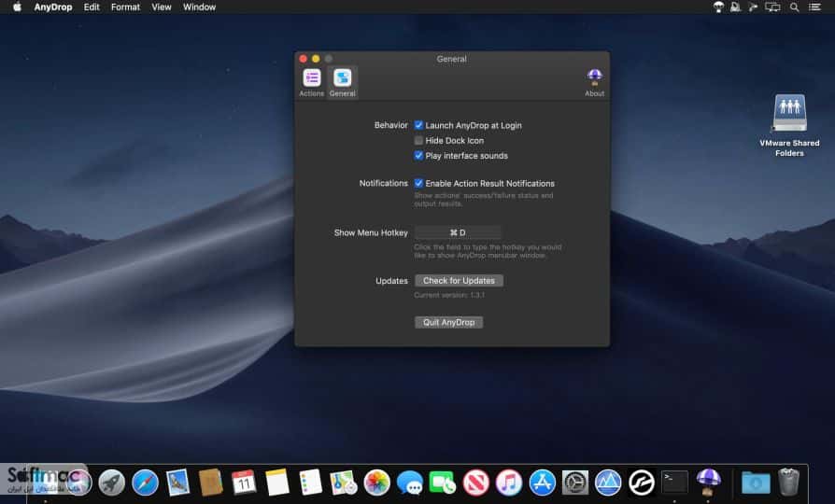Click the Show Menu Hotkey field showing ⌘D

point(458,232)
